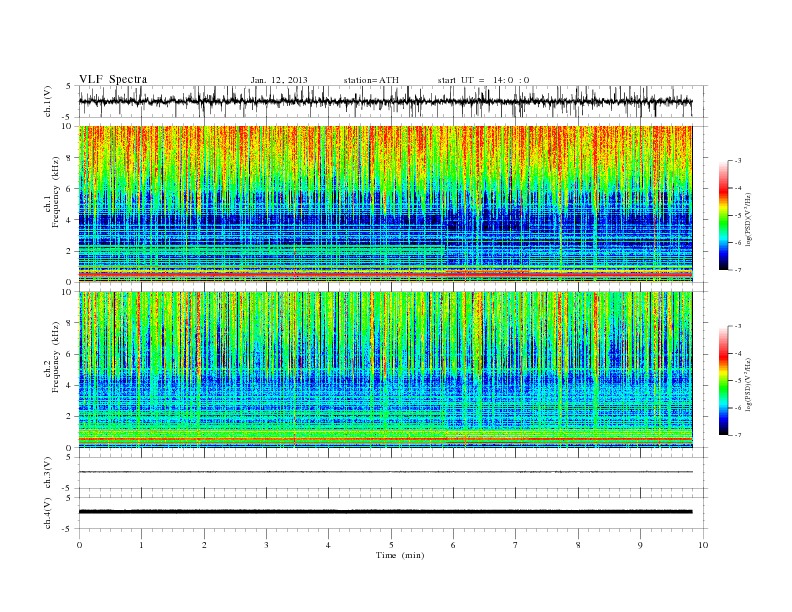
Task: Click the ch.4(V) axis label
Action: coord(48,513)
